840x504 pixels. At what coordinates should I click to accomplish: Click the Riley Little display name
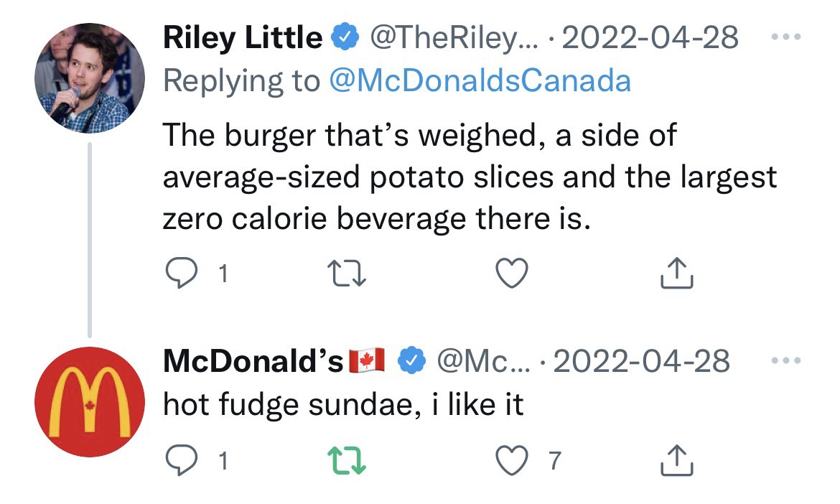pyautogui.click(x=243, y=37)
